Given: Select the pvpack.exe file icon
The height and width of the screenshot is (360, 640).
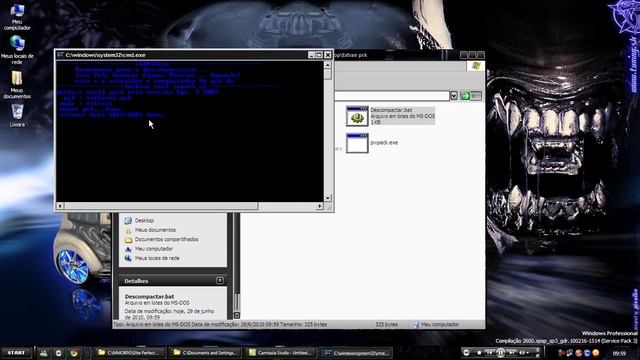Looking at the screenshot, I should 357,143.
